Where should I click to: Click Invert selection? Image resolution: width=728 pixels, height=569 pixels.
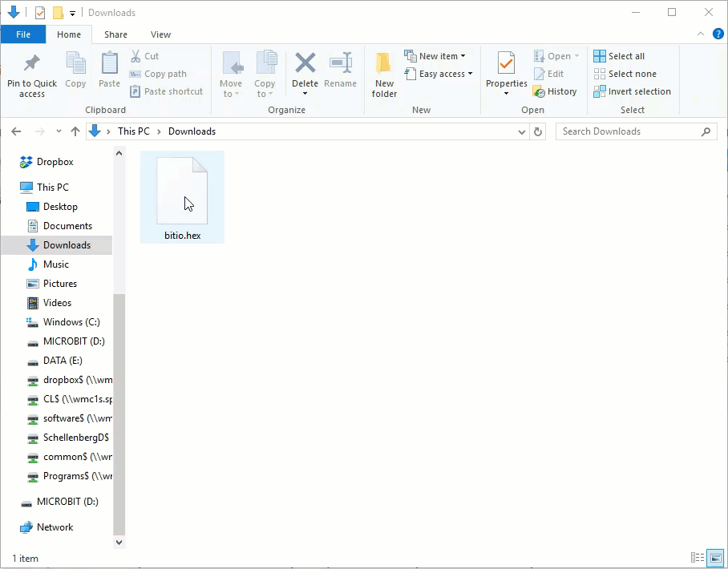click(x=632, y=91)
